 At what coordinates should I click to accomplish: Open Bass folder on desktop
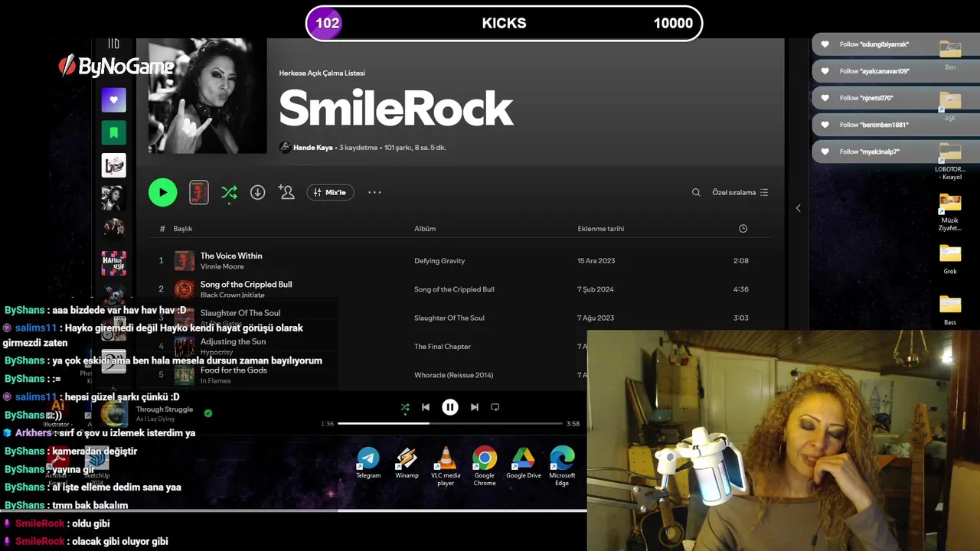click(950, 311)
